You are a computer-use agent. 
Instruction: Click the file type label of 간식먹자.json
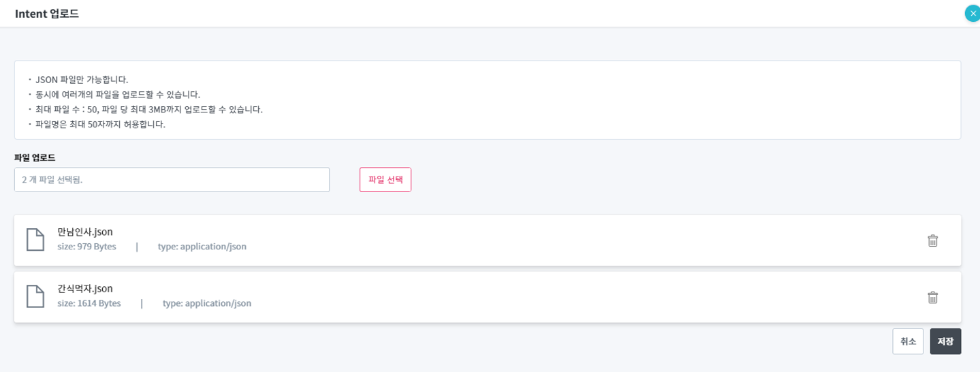click(207, 303)
